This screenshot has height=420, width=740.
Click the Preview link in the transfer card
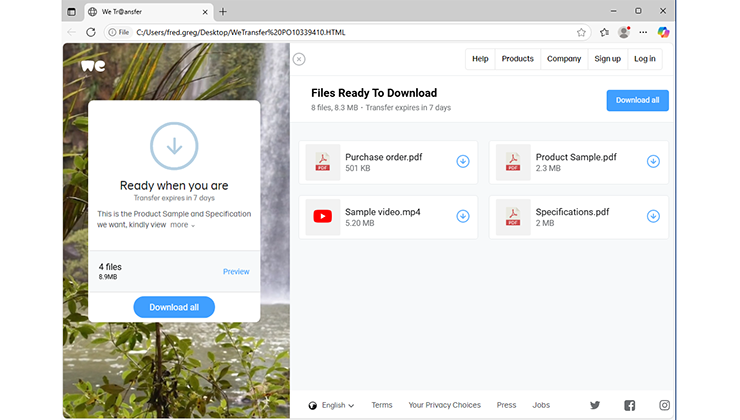[236, 272]
